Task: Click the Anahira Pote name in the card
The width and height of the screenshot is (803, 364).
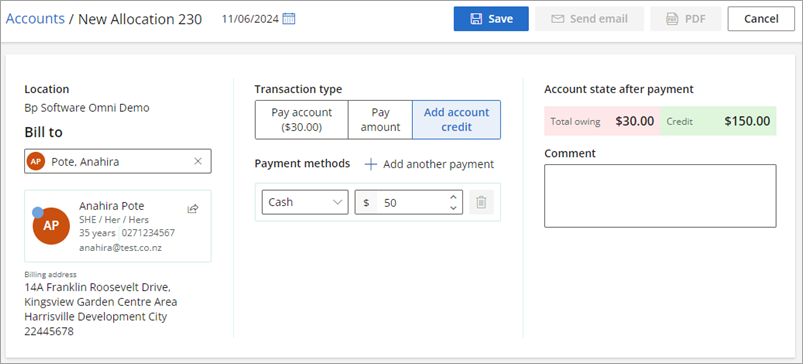Action: click(x=112, y=206)
